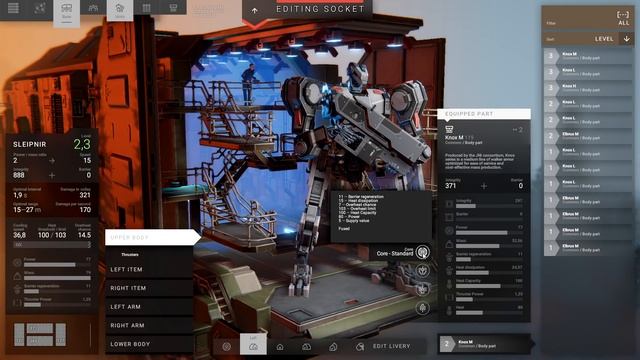Click the Mass weight icon in part panel
This screenshot has width=640, height=360.
tap(449, 244)
